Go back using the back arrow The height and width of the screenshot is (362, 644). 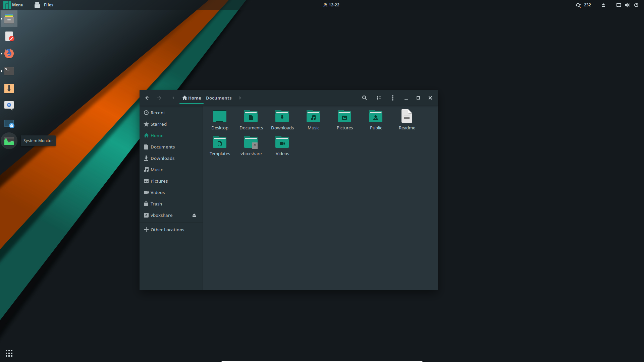click(x=147, y=98)
